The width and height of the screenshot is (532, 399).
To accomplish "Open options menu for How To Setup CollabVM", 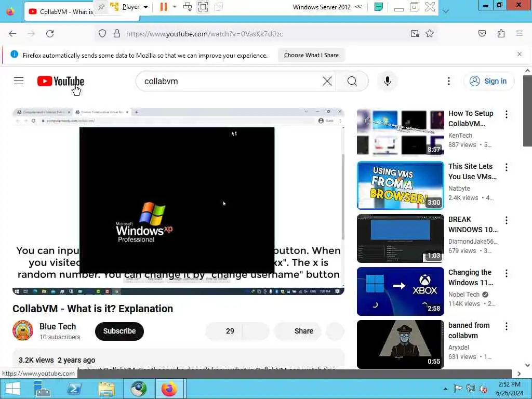I will click(507, 114).
